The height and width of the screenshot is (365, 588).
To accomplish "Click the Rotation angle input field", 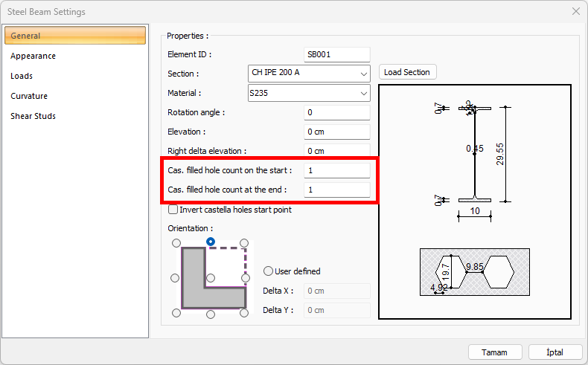I will pos(336,112).
